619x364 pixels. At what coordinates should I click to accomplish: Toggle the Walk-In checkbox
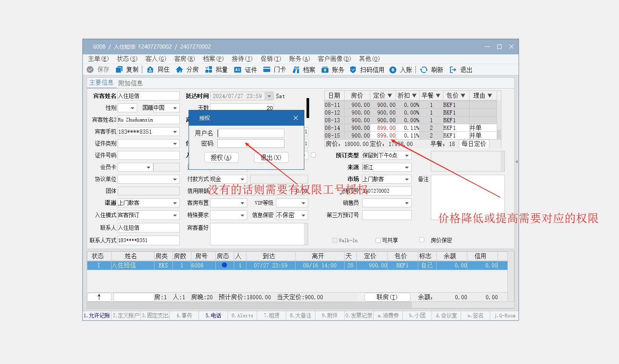[335, 240]
